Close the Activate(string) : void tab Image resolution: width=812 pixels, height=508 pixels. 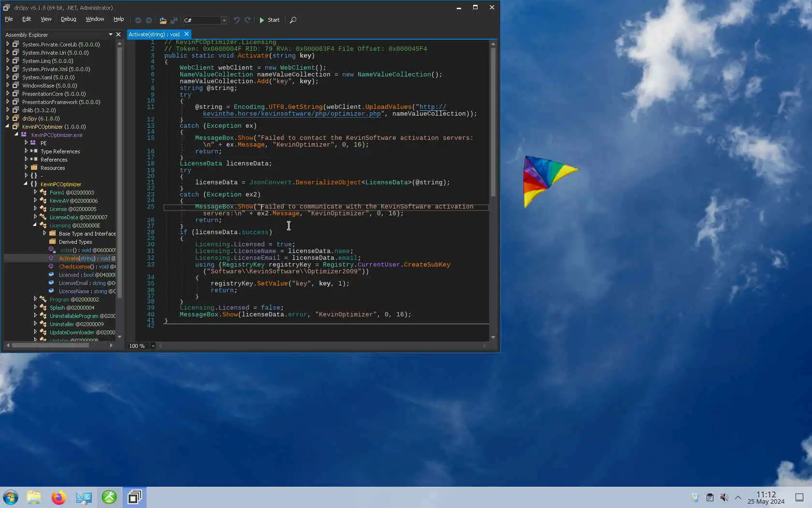click(187, 34)
